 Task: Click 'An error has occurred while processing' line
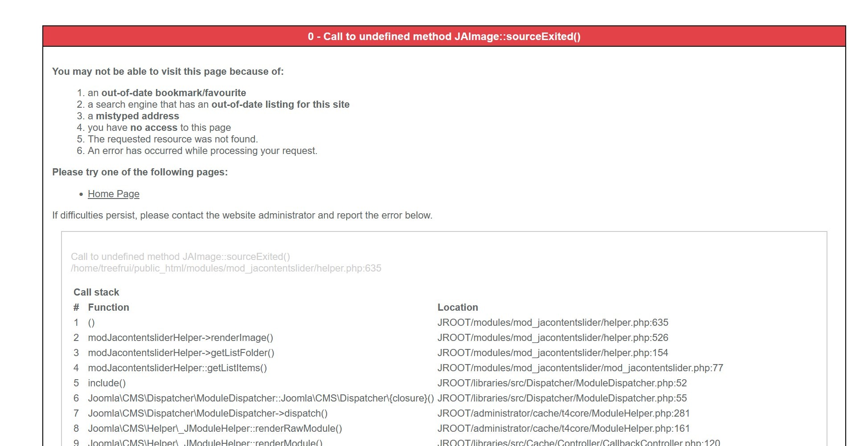coord(202,151)
